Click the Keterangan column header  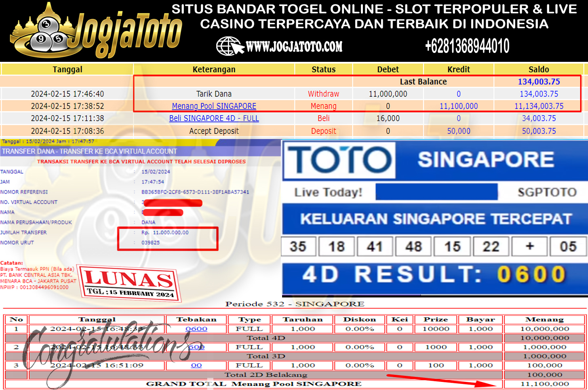[214, 70]
